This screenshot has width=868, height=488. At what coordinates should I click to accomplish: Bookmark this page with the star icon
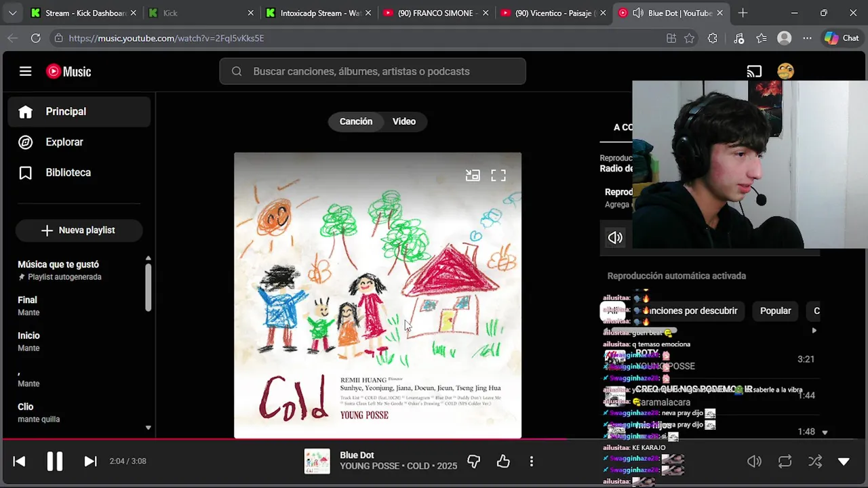(x=690, y=39)
